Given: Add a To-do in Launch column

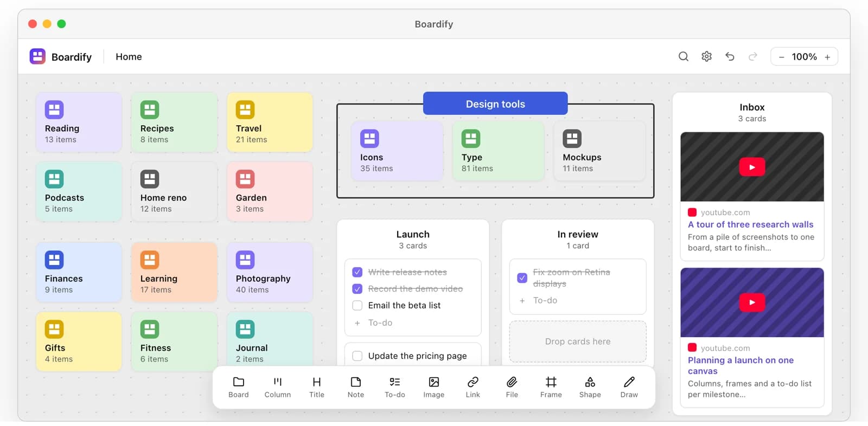Looking at the screenshot, I should point(380,322).
